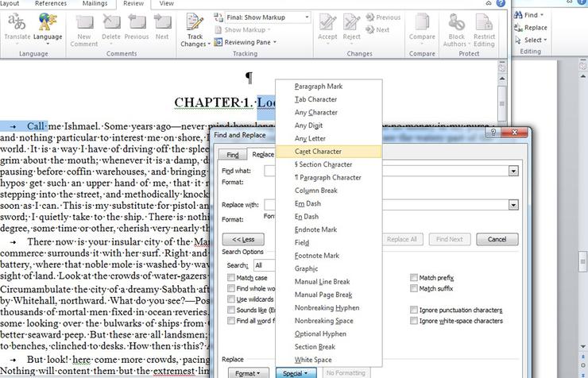Select White Space in the Special menu
This screenshot has width=588, height=378.
click(x=328, y=360)
